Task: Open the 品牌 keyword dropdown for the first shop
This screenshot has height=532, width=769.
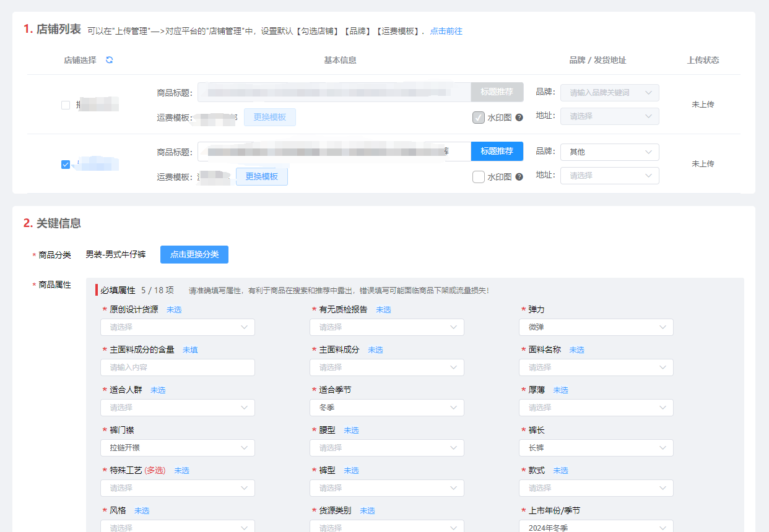Action: 609,92
